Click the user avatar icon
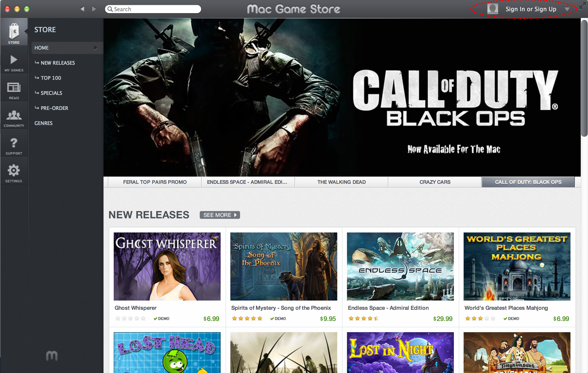The width and height of the screenshot is (588, 373). click(x=493, y=9)
